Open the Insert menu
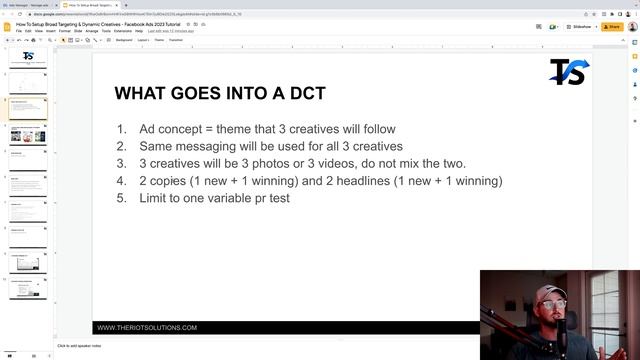This screenshot has width=640, height=360. point(51,31)
